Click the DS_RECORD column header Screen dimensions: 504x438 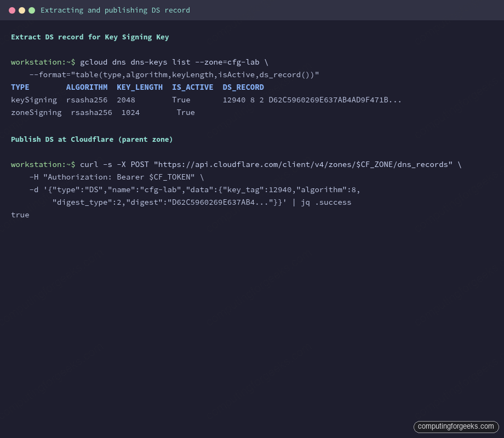pos(243,87)
